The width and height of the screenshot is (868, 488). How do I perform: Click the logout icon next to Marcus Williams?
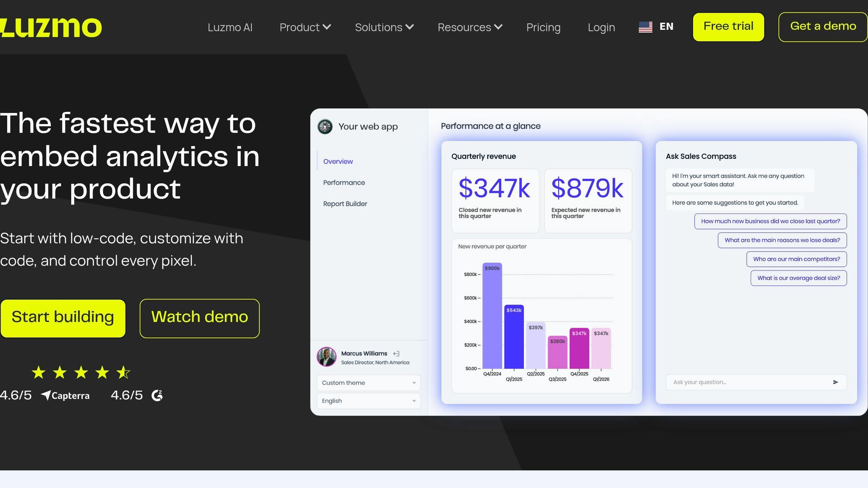396,354
